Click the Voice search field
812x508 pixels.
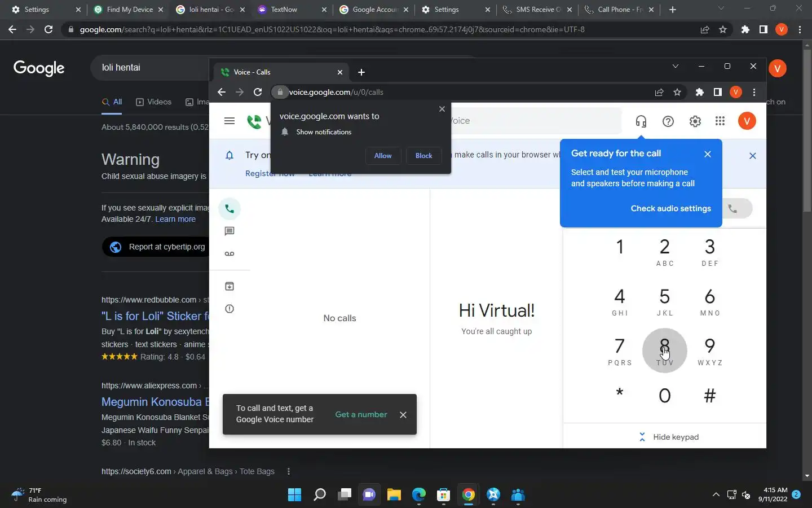click(x=536, y=121)
